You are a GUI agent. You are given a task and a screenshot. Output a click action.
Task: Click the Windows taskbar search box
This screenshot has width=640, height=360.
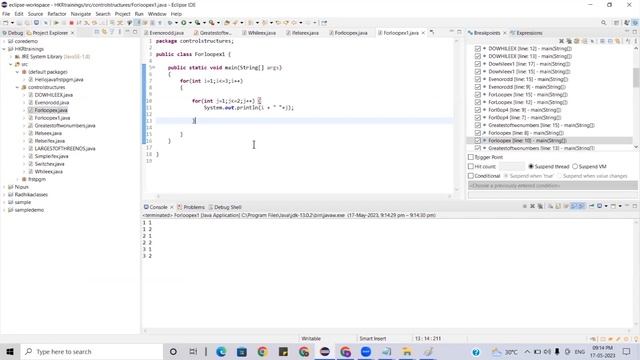click(92, 351)
